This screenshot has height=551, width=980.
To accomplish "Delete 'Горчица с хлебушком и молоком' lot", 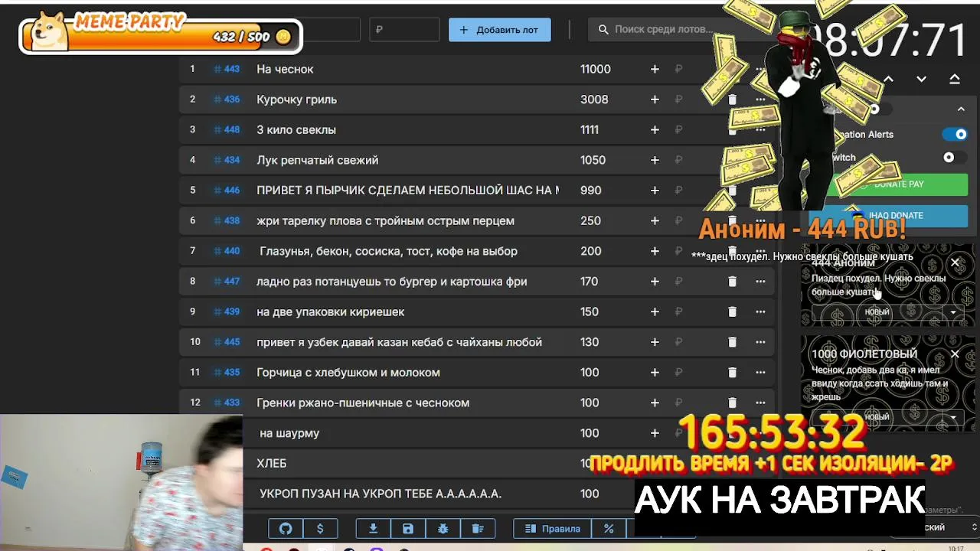I will (x=732, y=373).
